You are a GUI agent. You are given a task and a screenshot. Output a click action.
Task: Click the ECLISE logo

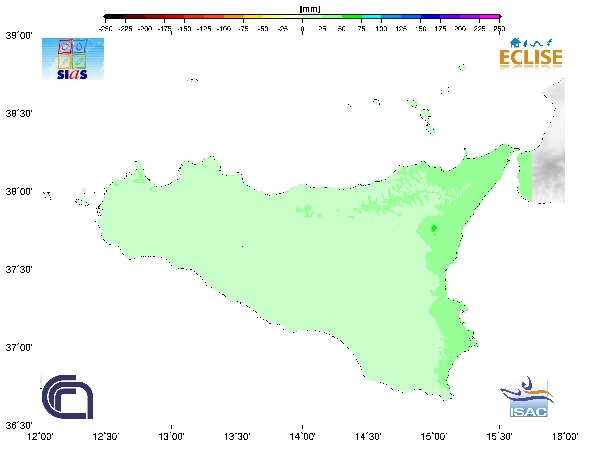(x=531, y=54)
